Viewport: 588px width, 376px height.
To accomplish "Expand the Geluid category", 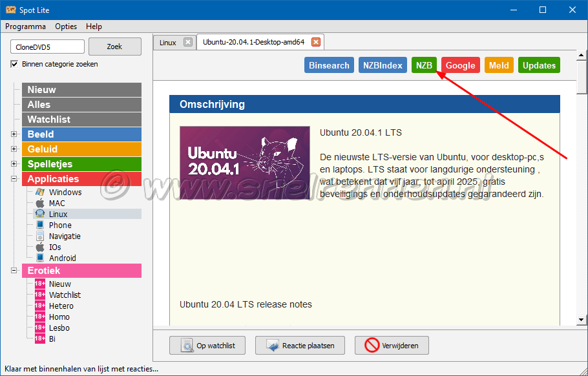I will coord(14,149).
